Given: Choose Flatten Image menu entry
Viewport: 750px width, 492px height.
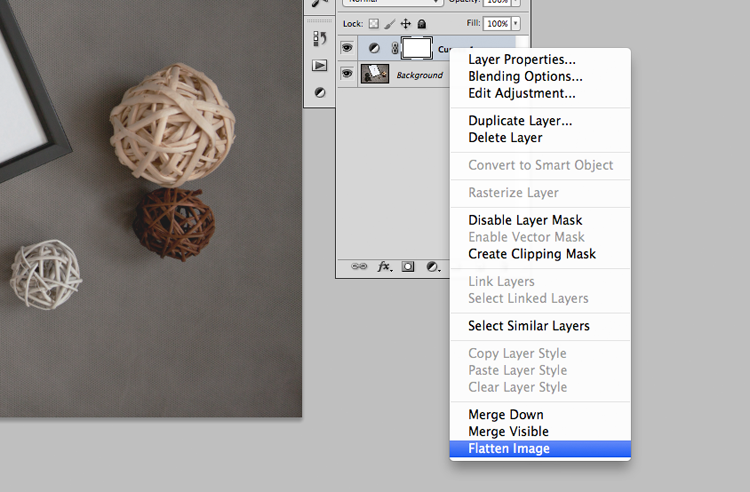Looking at the screenshot, I should click(540, 448).
